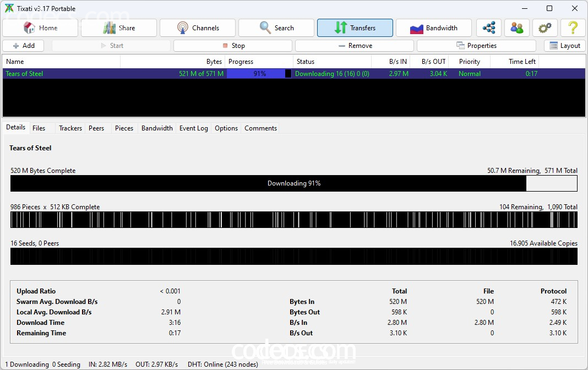
Task: Open the Search section
Action: click(276, 28)
